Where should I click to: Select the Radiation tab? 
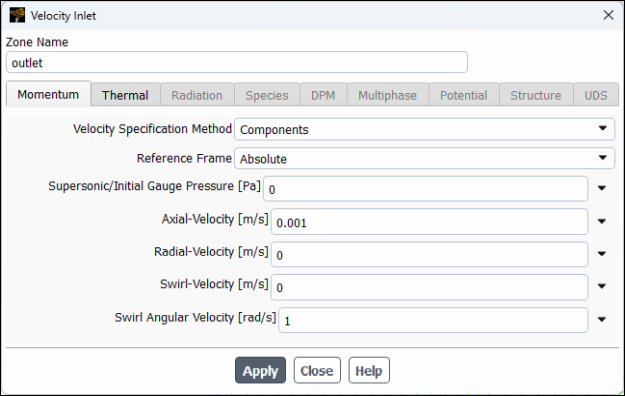pyautogui.click(x=197, y=95)
